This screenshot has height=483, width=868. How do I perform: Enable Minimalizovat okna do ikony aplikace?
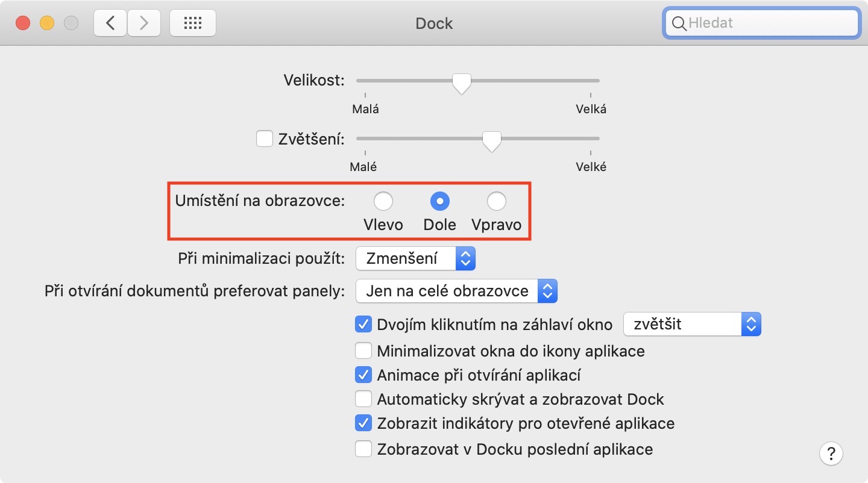point(363,351)
